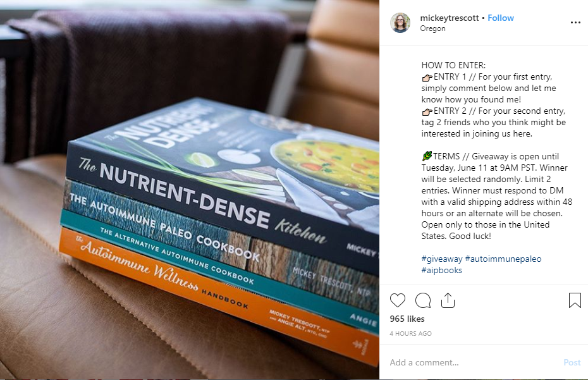Follow mickeytrescott
Image resolution: width=588 pixels, height=380 pixels.
(x=501, y=18)
